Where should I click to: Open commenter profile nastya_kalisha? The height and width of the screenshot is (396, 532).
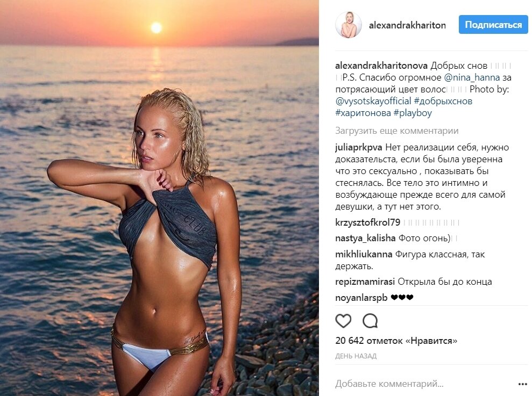click(365, 239)
